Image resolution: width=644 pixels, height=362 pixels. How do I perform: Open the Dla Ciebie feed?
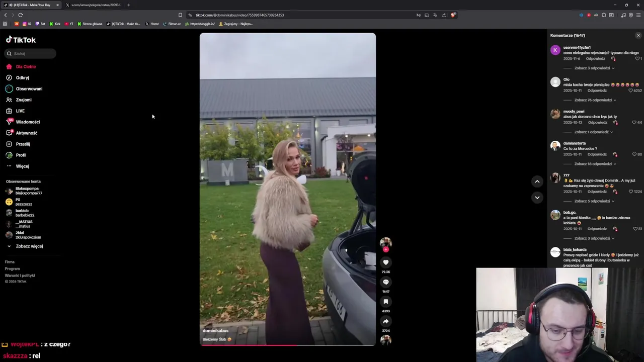pos(21,66)
